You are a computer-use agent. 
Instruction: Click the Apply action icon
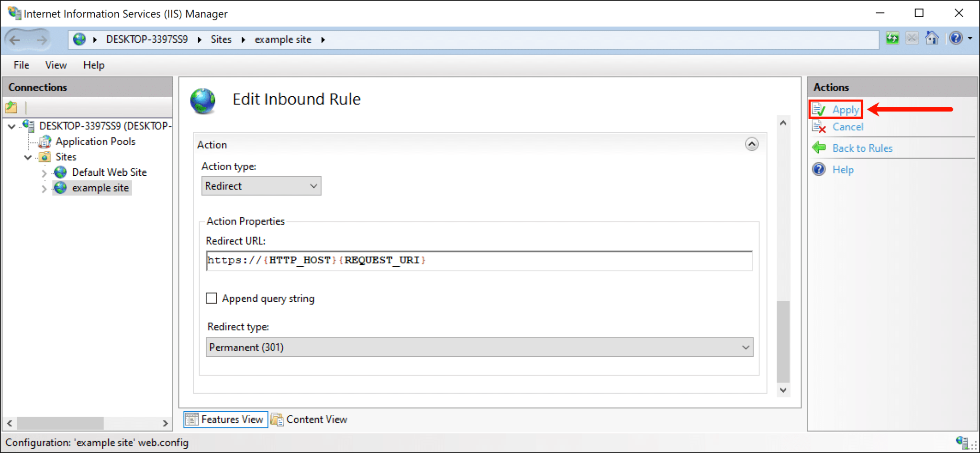(819, 109)
